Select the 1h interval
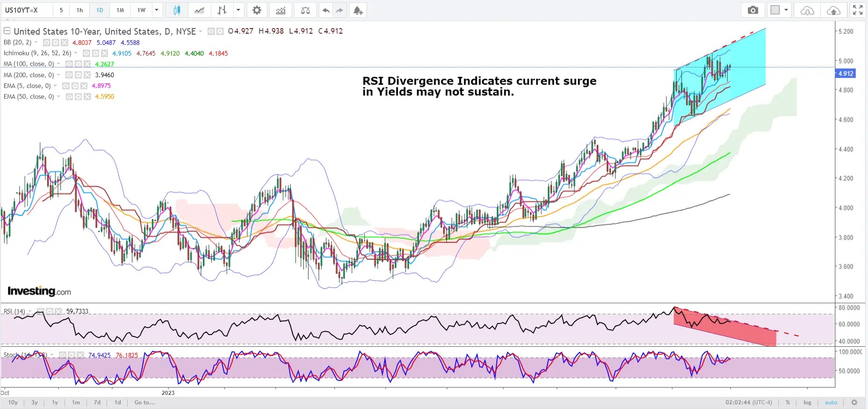 [79, 10]
